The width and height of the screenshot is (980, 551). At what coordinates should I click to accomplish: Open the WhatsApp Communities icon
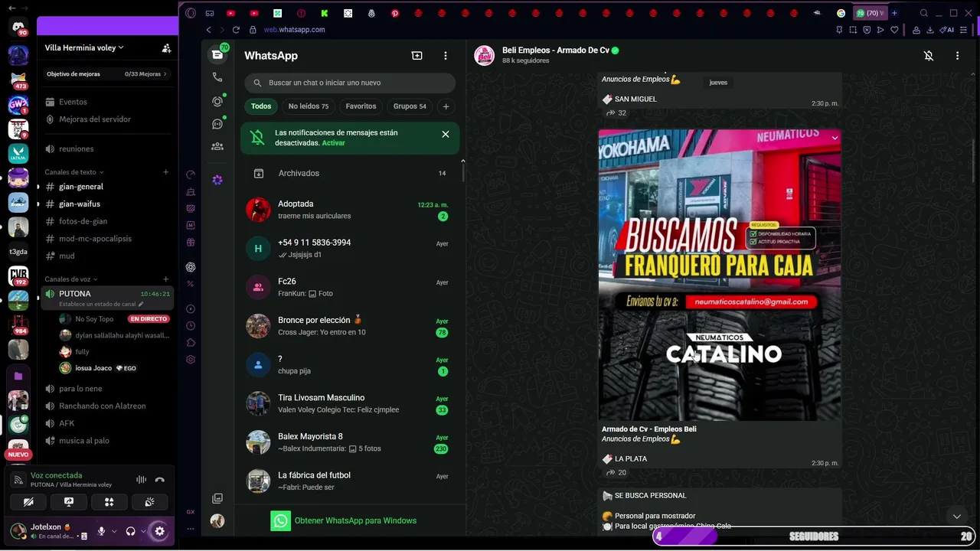click(x=217, y=147)
